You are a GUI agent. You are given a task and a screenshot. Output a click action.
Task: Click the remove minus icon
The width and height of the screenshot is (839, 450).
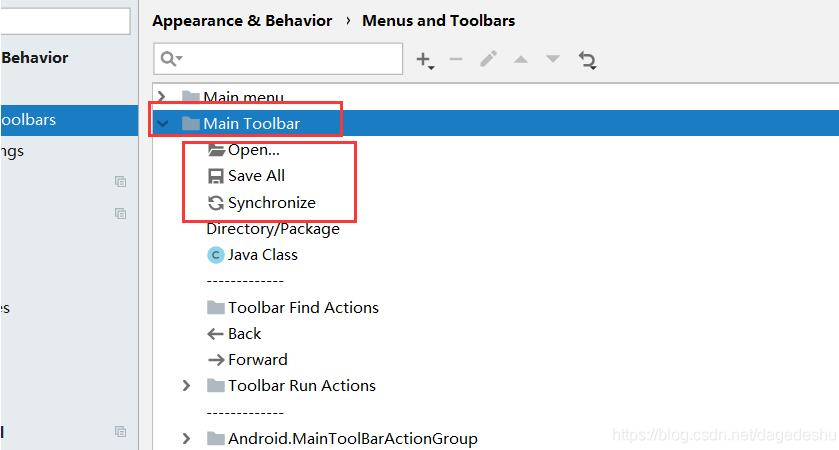[456, 60]
